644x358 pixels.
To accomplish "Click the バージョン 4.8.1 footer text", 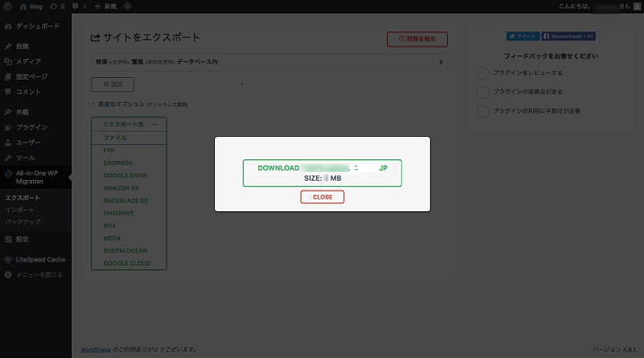I will point(614,349).
